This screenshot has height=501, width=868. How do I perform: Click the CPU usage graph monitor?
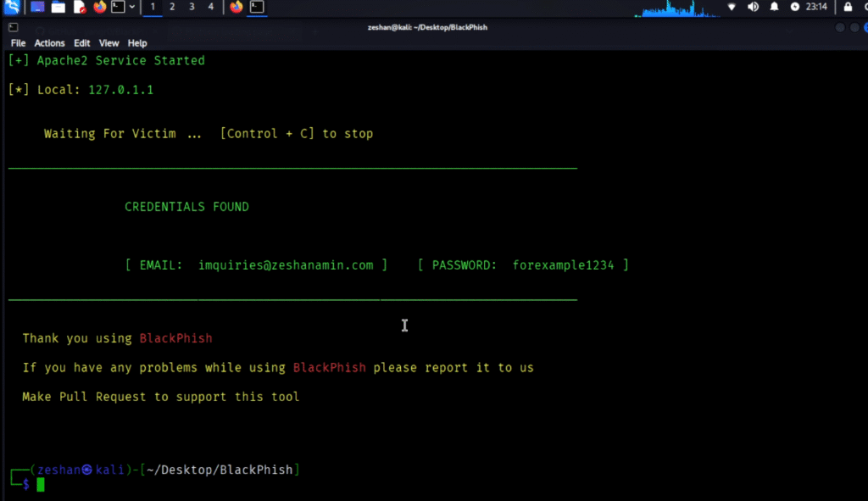[676, 8]
